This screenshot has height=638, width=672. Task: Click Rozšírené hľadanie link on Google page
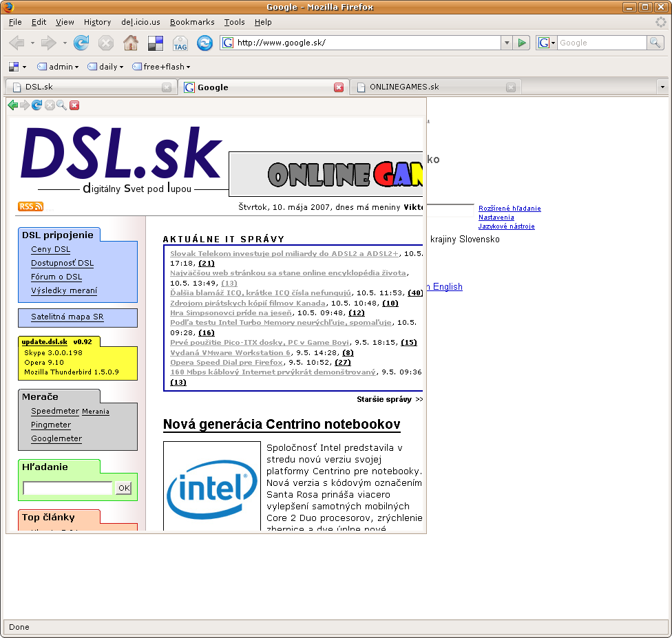[510, 209]
